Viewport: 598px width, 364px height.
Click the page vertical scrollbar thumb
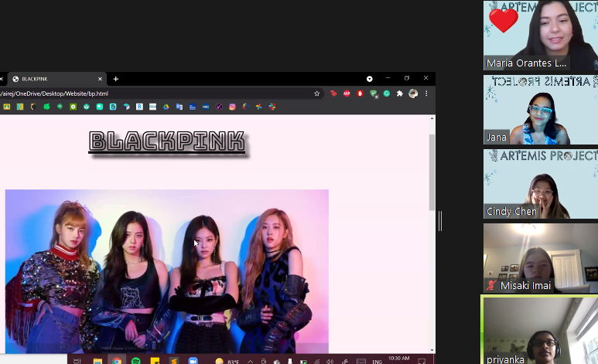[x=432, y=172]
